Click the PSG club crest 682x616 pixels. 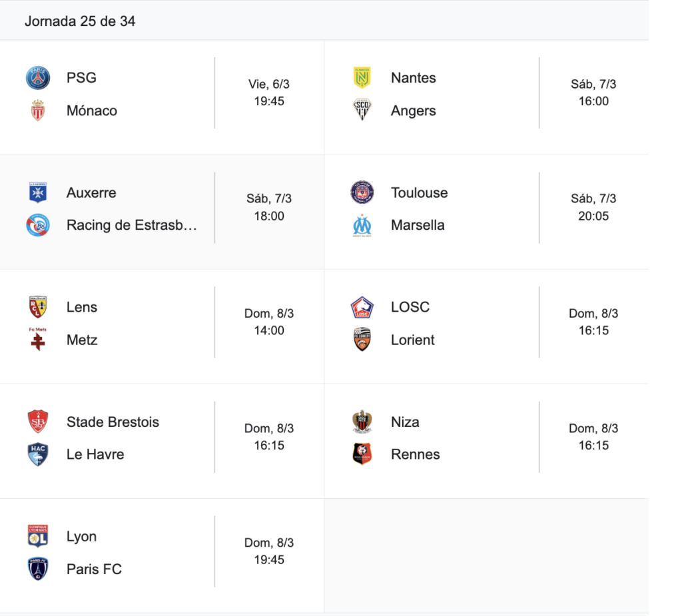(x=38, y=78)
